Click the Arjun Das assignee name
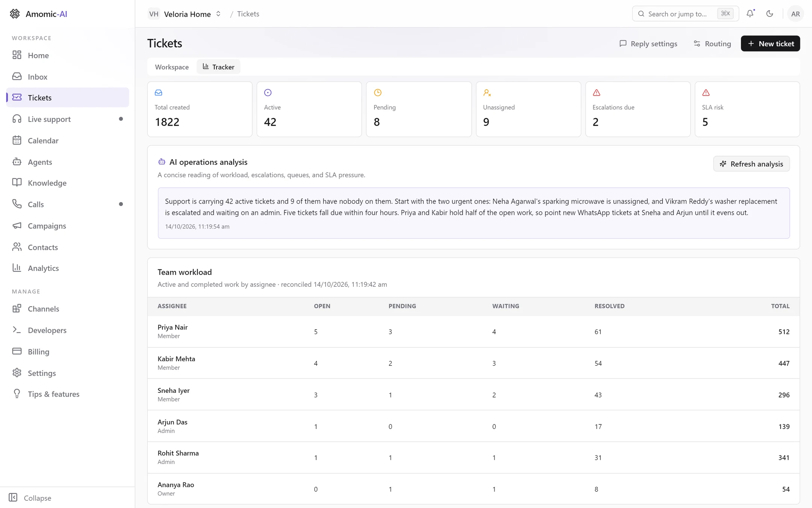This screenshot has height=508, width=812. (x=173, y=422)
